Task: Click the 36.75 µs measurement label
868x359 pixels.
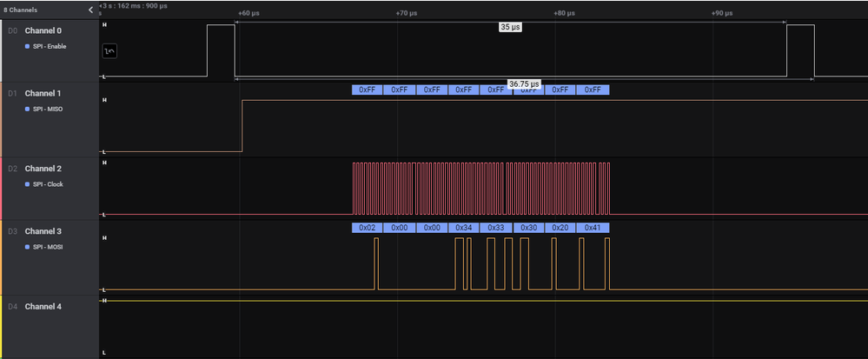Action: point(524,84)
